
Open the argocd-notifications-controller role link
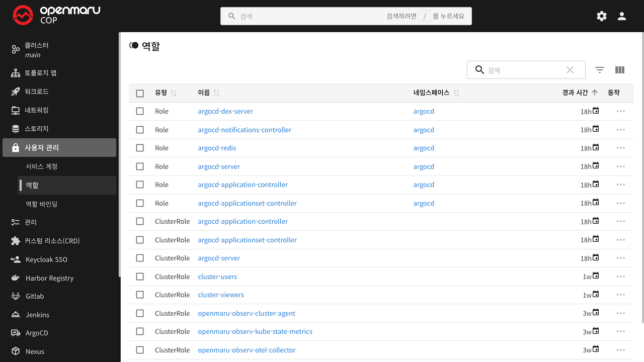click(x=245, y=130)
